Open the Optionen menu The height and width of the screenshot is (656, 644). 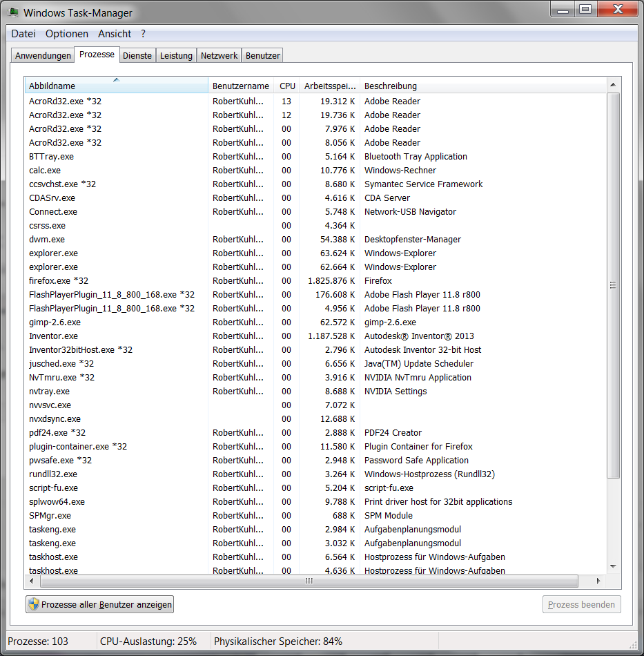66,33
